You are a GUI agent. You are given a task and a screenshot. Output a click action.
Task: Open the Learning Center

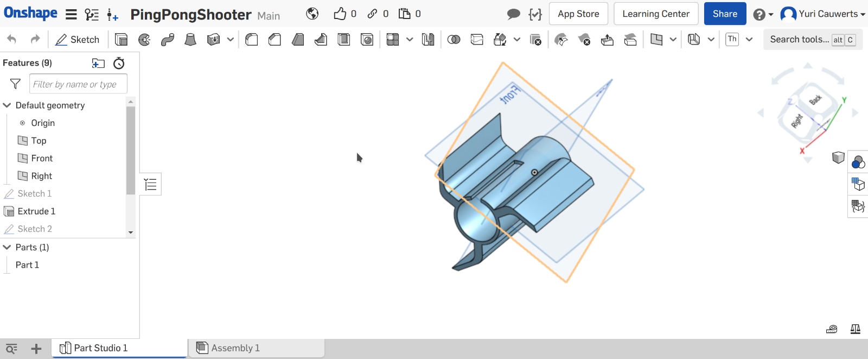656,14
